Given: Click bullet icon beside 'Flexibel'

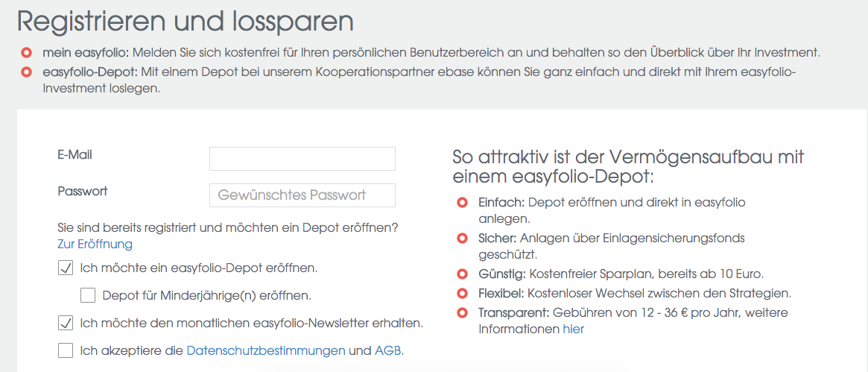Looking at the screenshot, I should coord(460,293).
